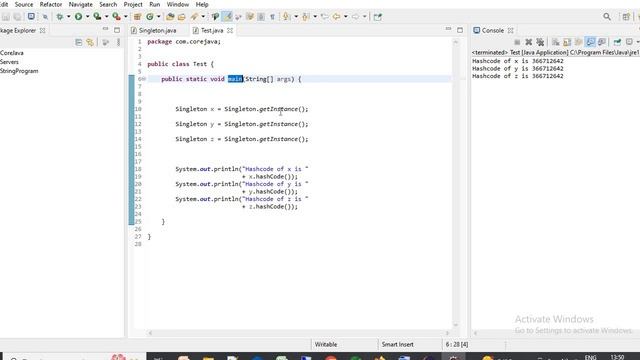
Task: Toggle Show Console When Standard Error Changes
Action: pyautogui.click(x=602, y=42)
